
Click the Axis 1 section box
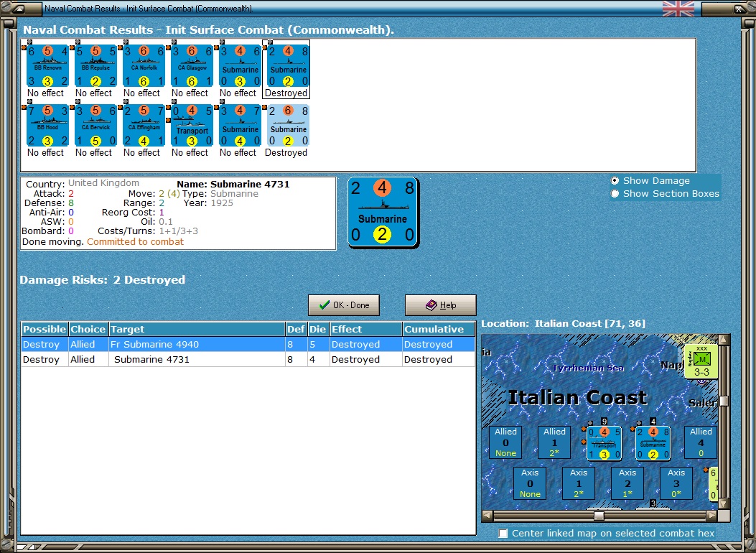pyautogui.click(x=579, y=483)
